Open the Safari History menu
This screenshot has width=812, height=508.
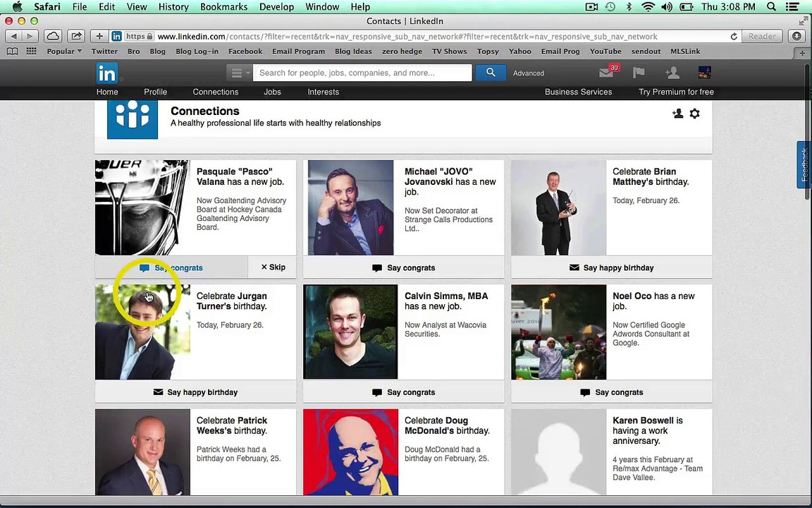173,7
